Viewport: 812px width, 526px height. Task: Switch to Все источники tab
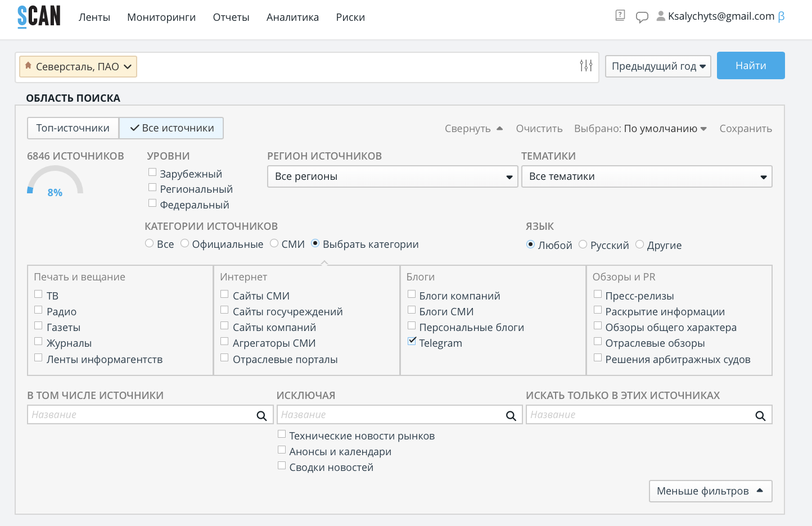tap(172, 128)
